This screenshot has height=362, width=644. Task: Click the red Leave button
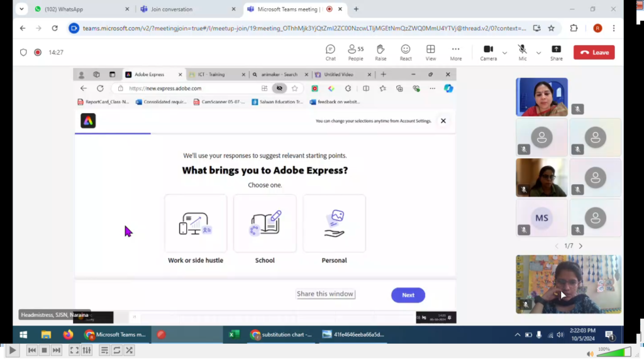(594, 53)
